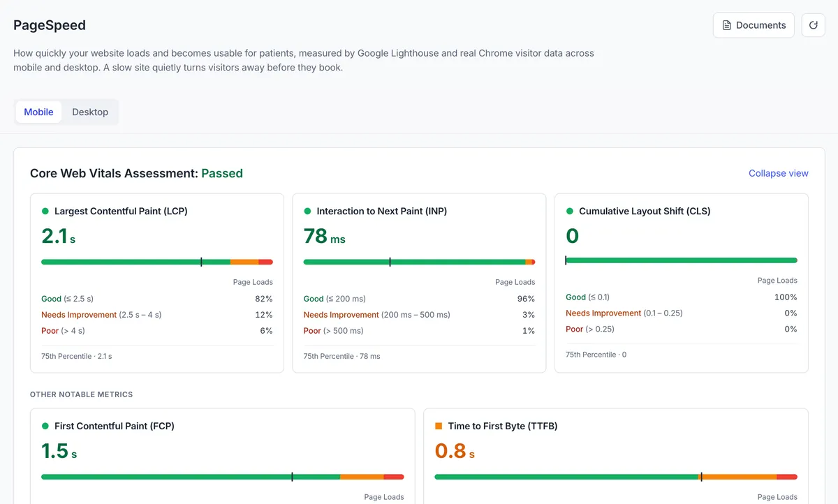The height and width of the screenshot is (504, 838).
Task: Click the 82% page loads value
Action: [264, 299]
